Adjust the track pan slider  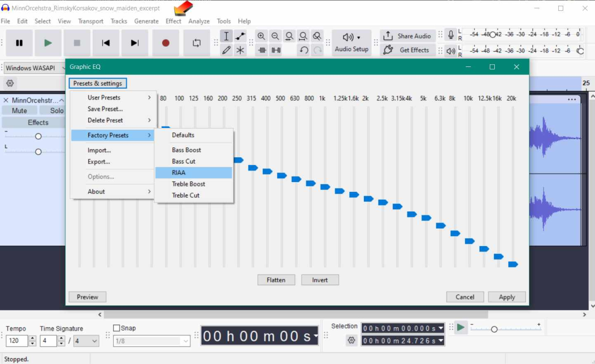pyautogui.click(x=38, y=152)
